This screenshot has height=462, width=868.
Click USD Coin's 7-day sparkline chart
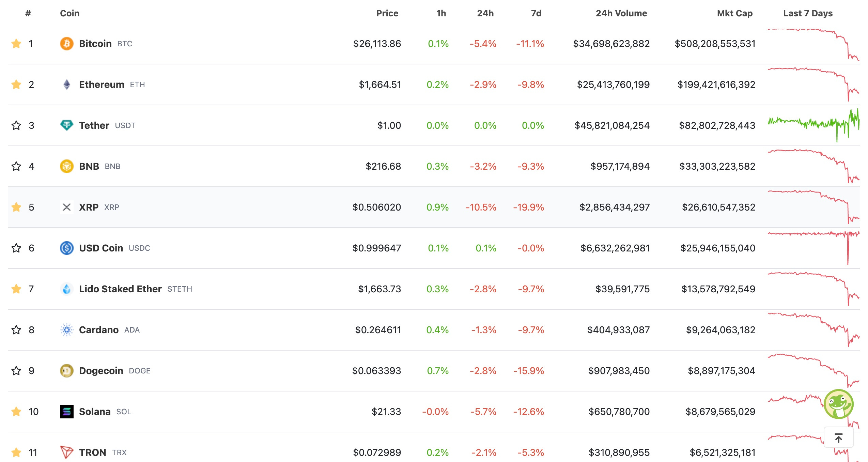click(813, 248)
